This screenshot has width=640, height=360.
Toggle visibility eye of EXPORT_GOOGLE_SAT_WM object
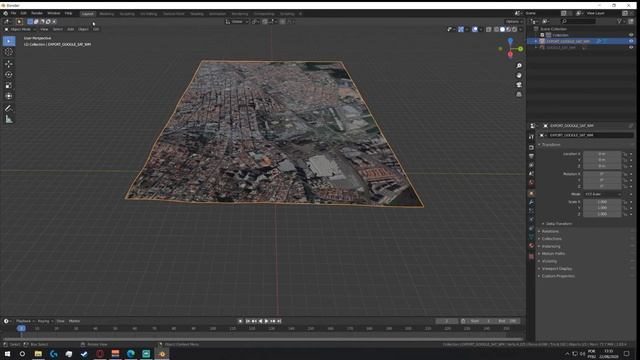click(x=631, y=41)
